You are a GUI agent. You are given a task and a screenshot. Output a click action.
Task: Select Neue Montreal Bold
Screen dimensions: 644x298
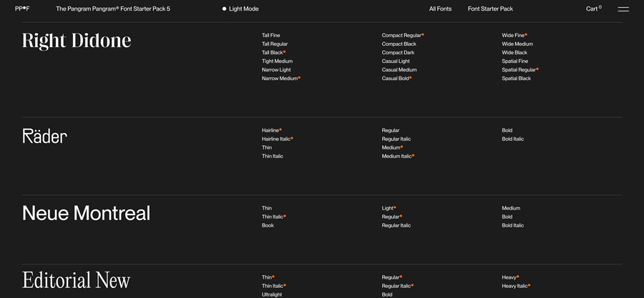click(x=507, y=217)
